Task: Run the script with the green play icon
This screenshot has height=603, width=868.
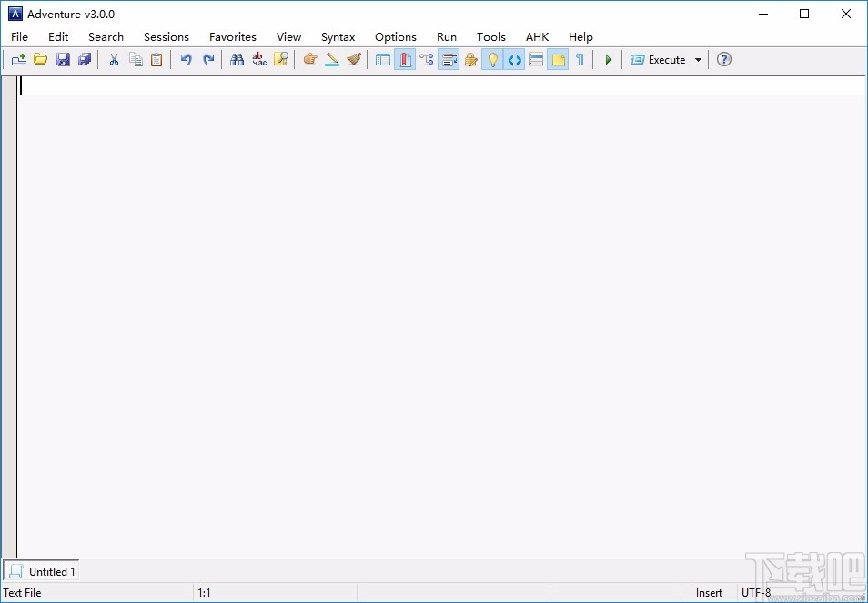Action: 608,59
